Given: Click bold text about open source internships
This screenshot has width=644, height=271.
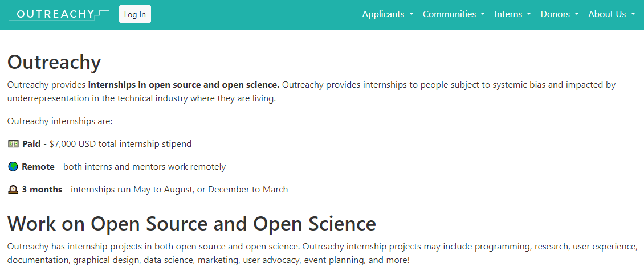Looking at the screenshot, I should pyautogui.click(x=184, y=85).
